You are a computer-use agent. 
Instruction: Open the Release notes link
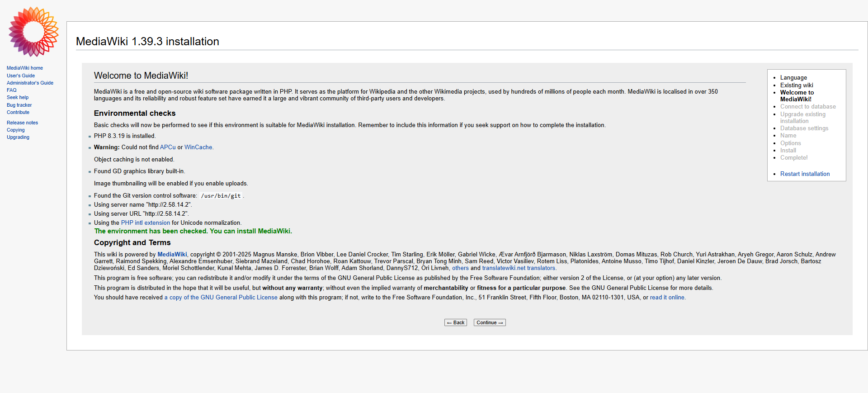23,123
